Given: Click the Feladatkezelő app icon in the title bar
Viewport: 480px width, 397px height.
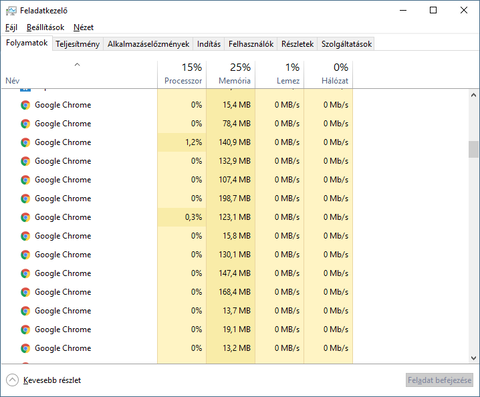Looking at the screenshot, I should tap(11, 11).
